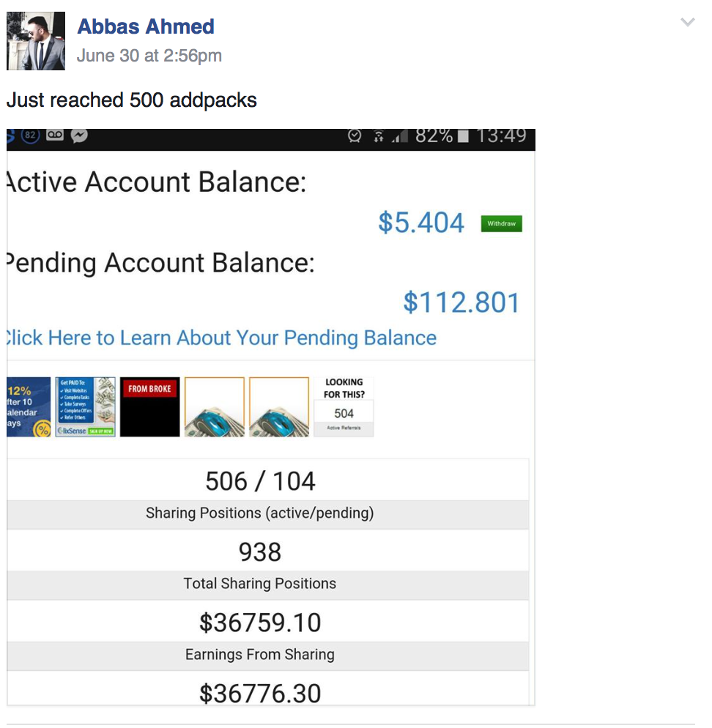Click the Messenger notification icon

80,136
